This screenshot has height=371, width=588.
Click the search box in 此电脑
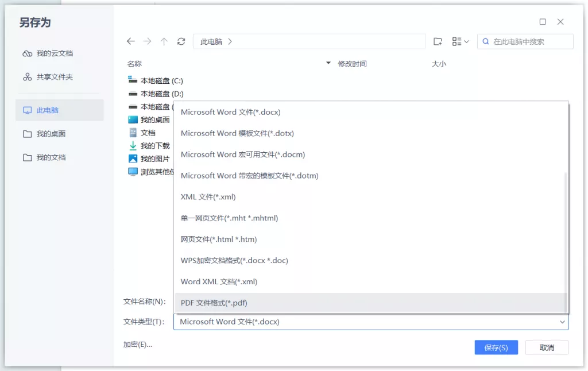coord(525,42)
